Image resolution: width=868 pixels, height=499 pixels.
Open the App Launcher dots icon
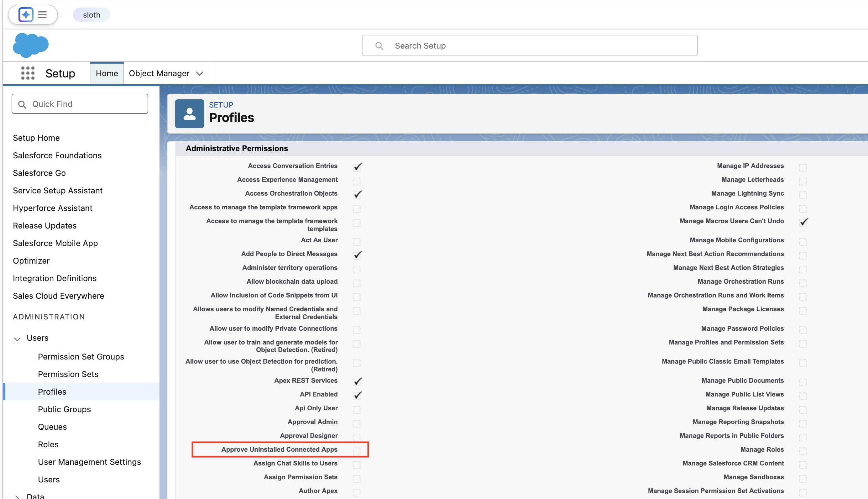pos(28,73)
